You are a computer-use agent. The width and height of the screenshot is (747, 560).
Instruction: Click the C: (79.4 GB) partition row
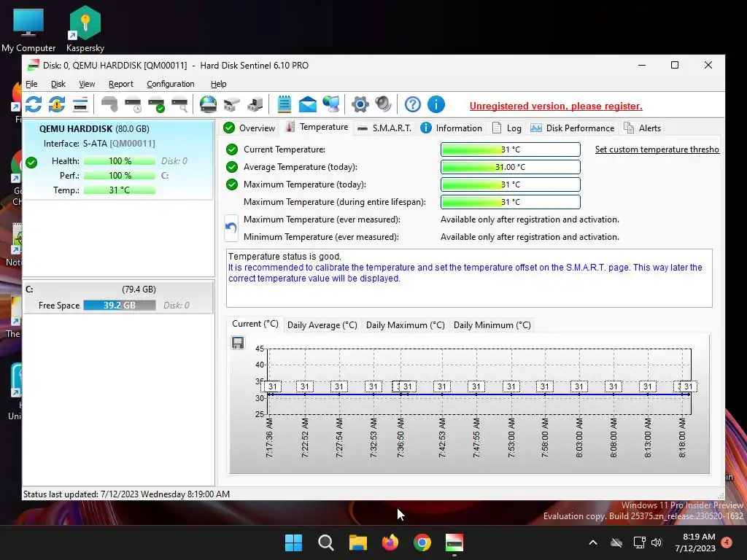click(x=118, y=297)
